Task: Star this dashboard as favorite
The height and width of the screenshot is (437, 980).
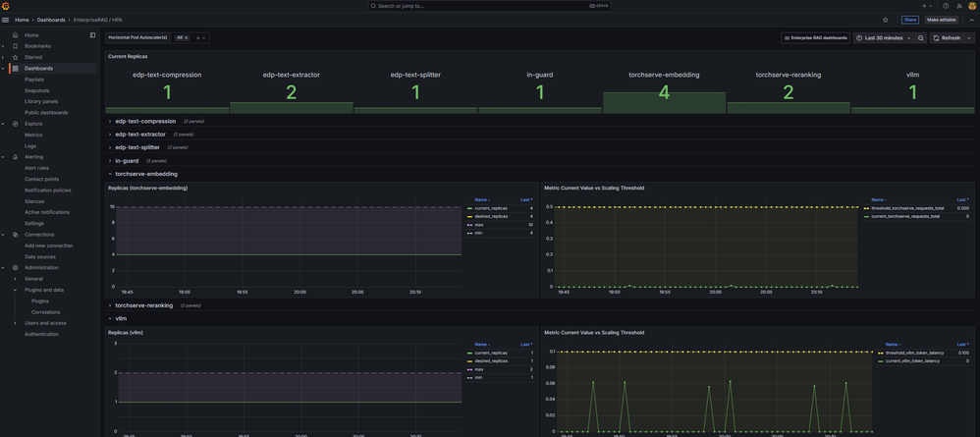Action: point(885,20)
